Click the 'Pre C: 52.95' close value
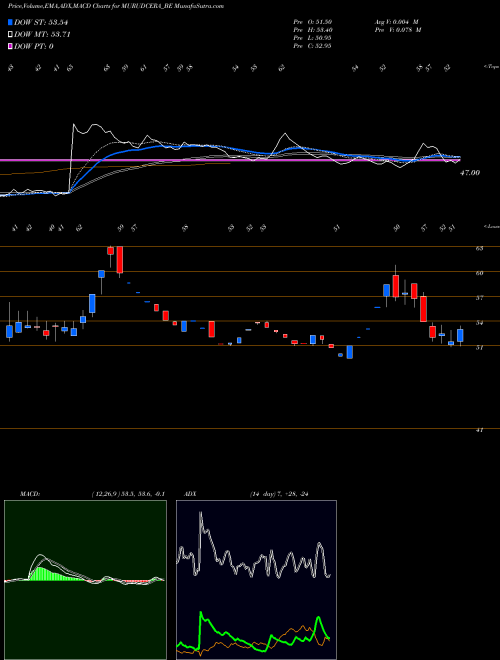 [313, 46]
